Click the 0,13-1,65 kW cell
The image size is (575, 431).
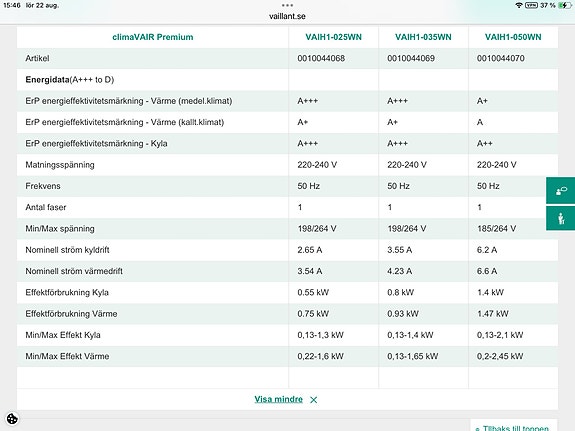coord(413,356)
